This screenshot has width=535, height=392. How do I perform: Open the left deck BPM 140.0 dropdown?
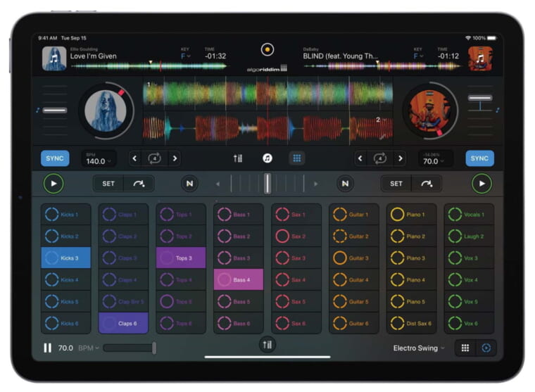(x=99, y=159)
